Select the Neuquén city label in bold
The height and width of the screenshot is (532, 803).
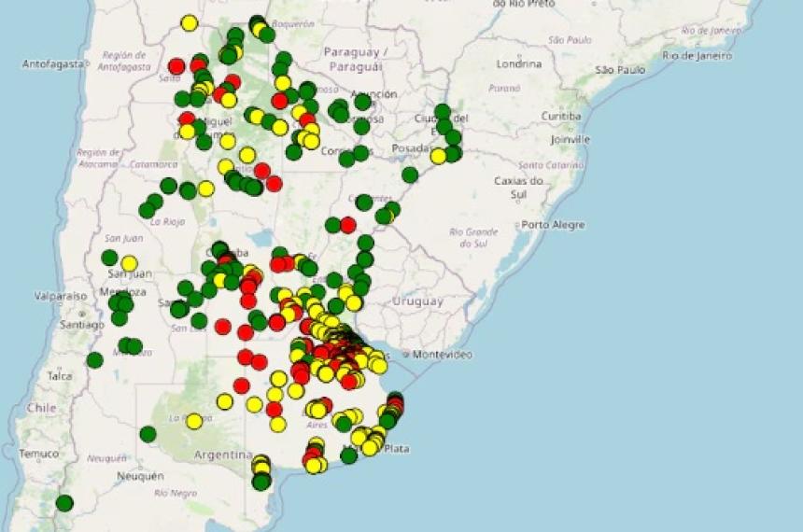coord(140,476)
